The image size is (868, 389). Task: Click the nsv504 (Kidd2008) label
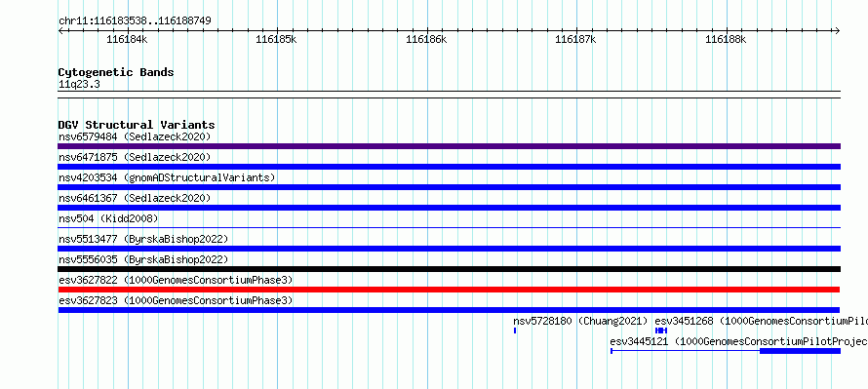(x=108, y=218)
